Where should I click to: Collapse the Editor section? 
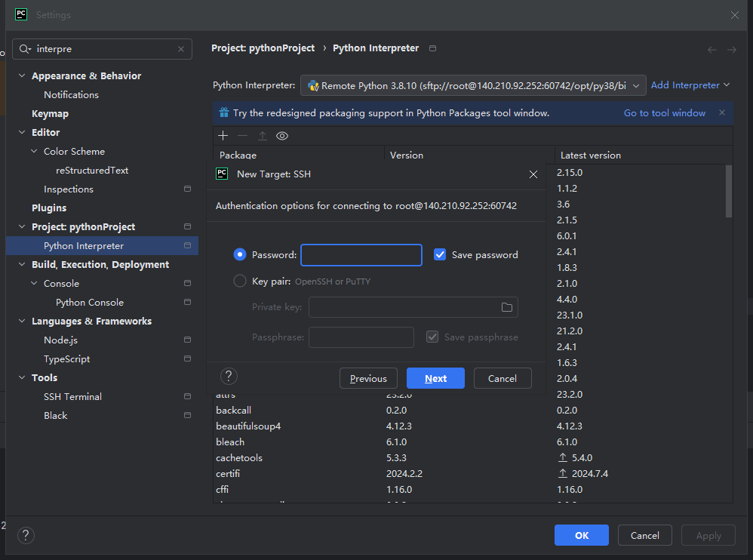tap(22, 132)
